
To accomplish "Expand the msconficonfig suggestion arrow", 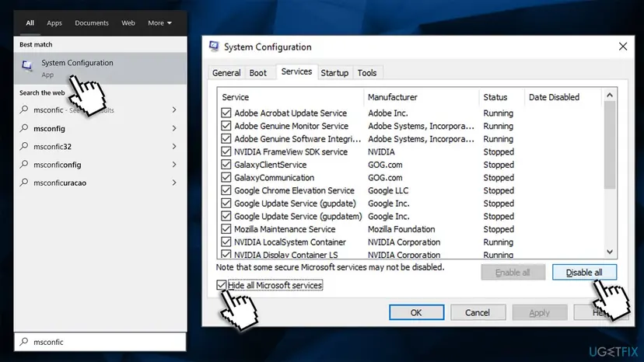I will coord(174,164).
